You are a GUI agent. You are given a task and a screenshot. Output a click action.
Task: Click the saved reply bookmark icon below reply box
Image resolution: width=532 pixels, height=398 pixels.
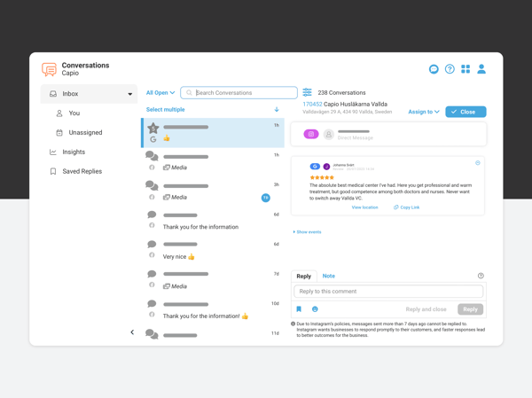coord(299,309)
